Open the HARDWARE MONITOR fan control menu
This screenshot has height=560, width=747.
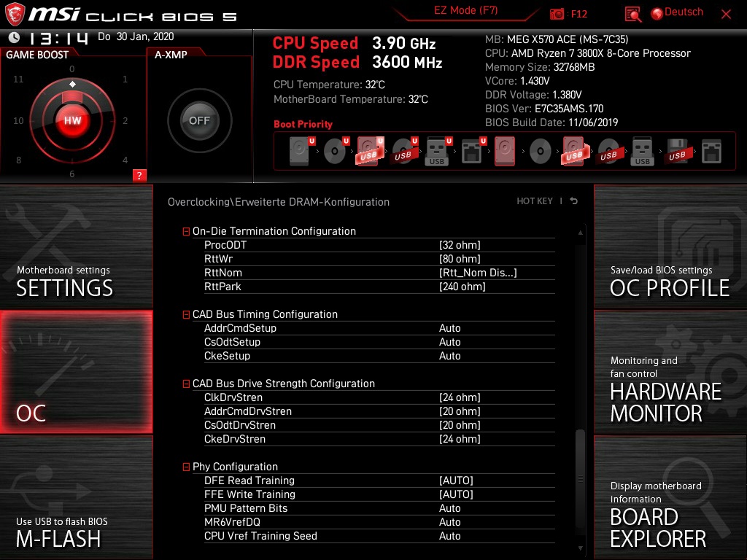point(670,372)
